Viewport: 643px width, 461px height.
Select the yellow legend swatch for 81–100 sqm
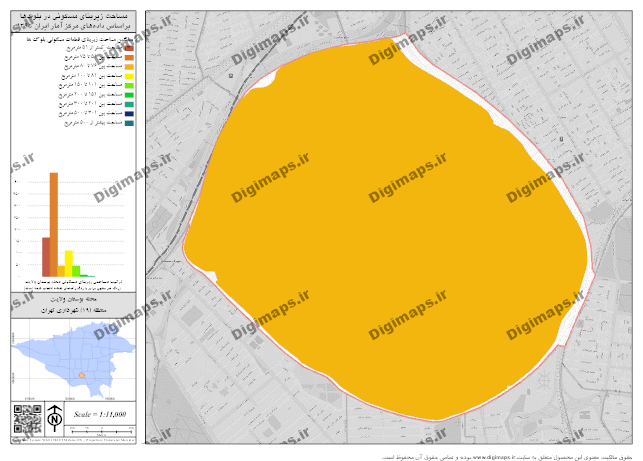click(129, 76)
